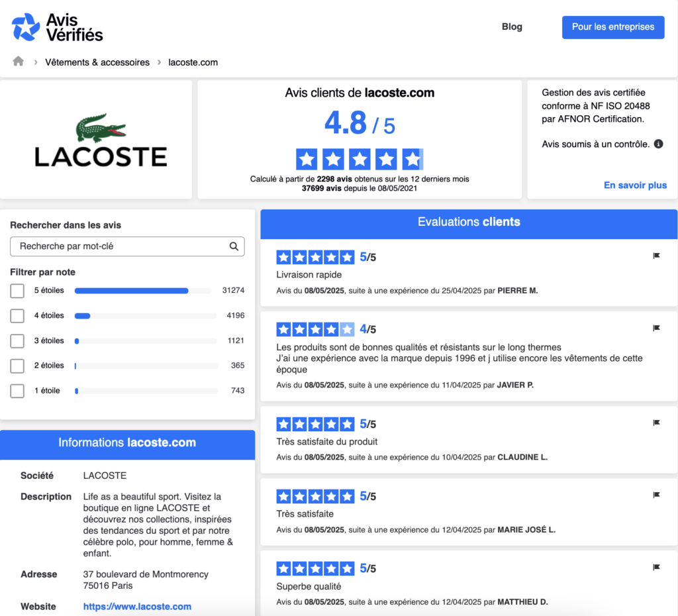Image resolution: width=678 pixels, height=616 pixels.
Task: Flag the review by PIERRE M.
Action: [656, 256]
